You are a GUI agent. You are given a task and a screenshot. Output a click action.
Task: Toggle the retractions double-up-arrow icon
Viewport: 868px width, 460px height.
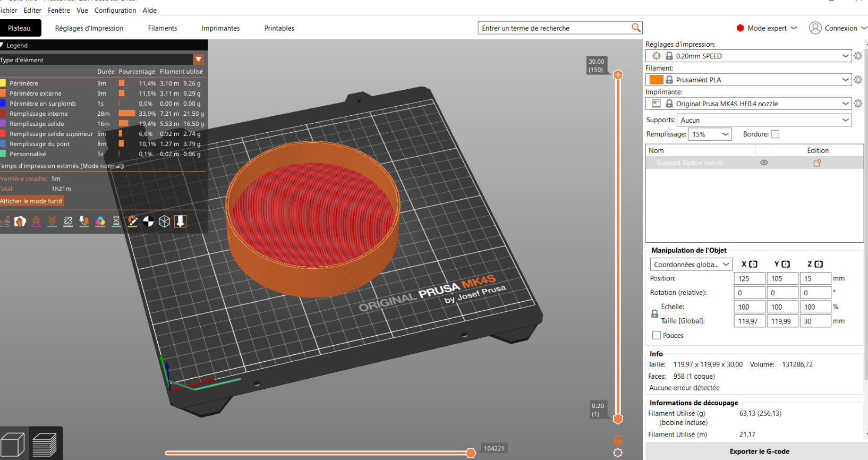[x=36, y=222]
